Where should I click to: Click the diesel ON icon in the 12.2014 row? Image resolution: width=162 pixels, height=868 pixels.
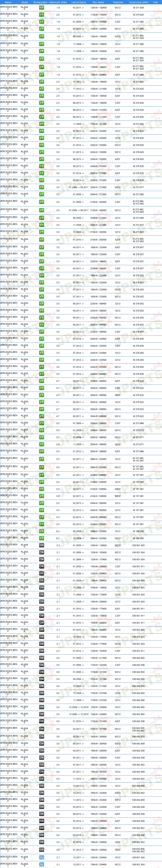[x=41, y=637]
